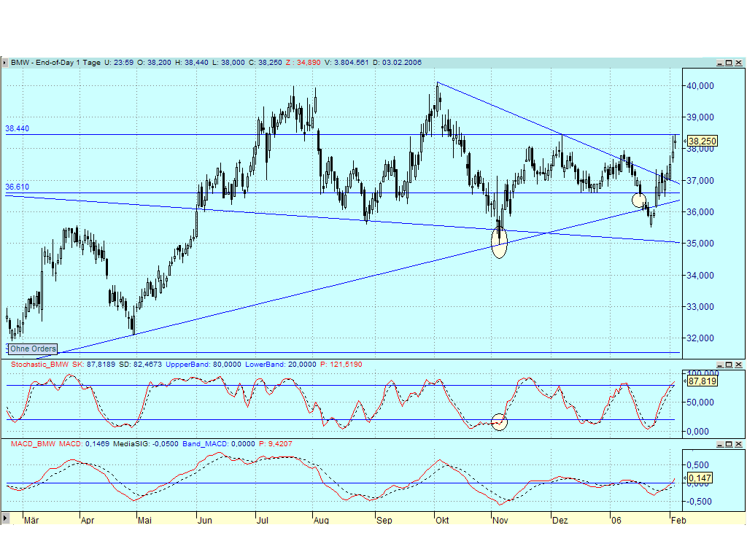The width and height of the screenshot is (747, 560).
Task: Maximize the MACD_BMW indicator panel
Action: (x=729, y=443)
